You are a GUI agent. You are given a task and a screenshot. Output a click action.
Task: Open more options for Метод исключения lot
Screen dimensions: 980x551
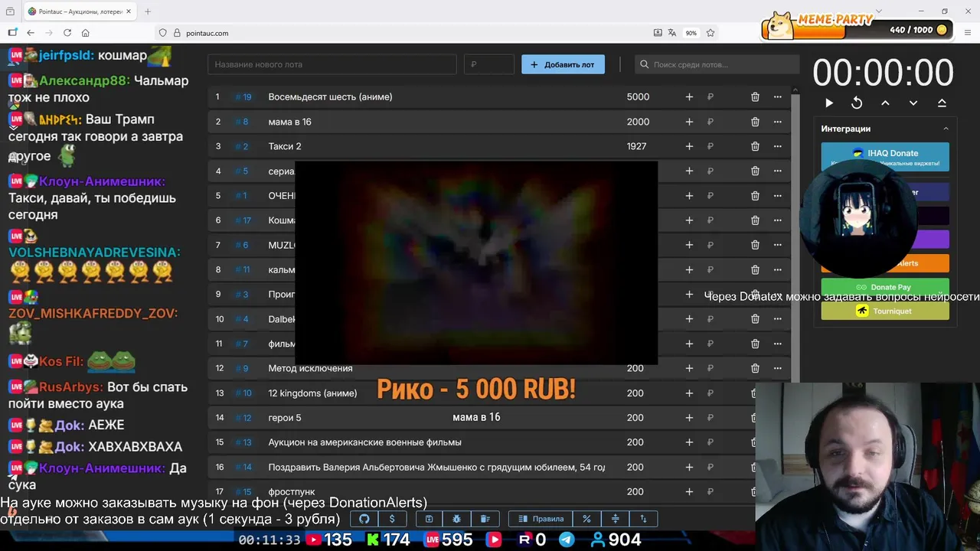[x=778, y=368]
